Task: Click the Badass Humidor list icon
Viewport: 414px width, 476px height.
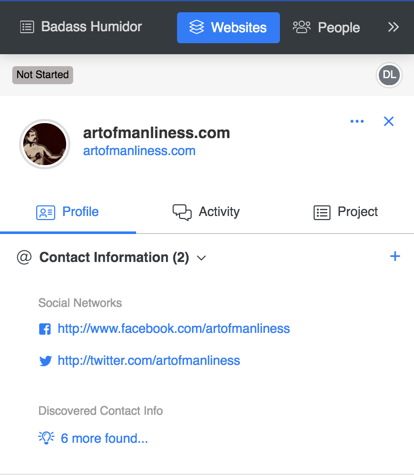Action: coord(27,27)
